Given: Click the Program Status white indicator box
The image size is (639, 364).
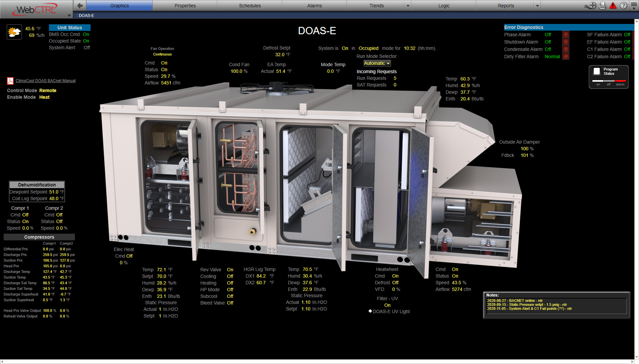Looking at the screenshot, I should point(597,71).
